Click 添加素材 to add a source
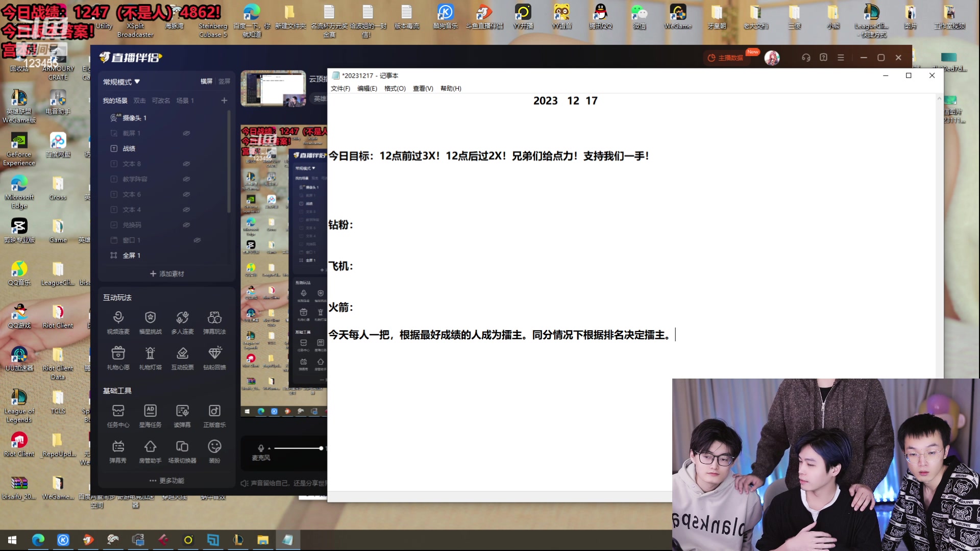The image size is (980, 551). click(166, 274)
